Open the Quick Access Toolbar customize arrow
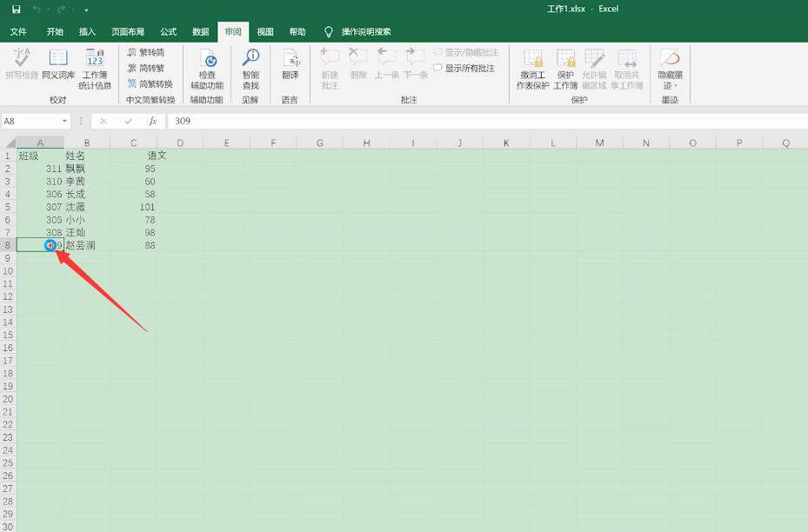808x532 pixels. pos(86,10)
